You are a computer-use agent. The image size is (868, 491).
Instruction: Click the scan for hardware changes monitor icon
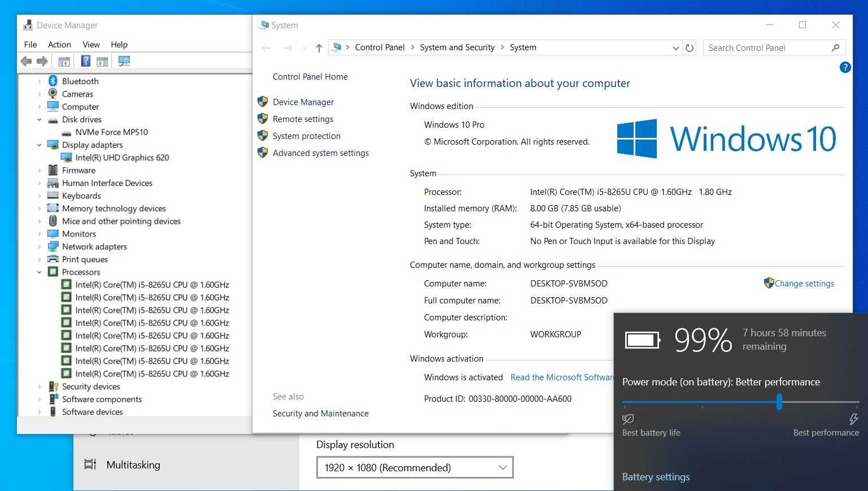(124, 61)
